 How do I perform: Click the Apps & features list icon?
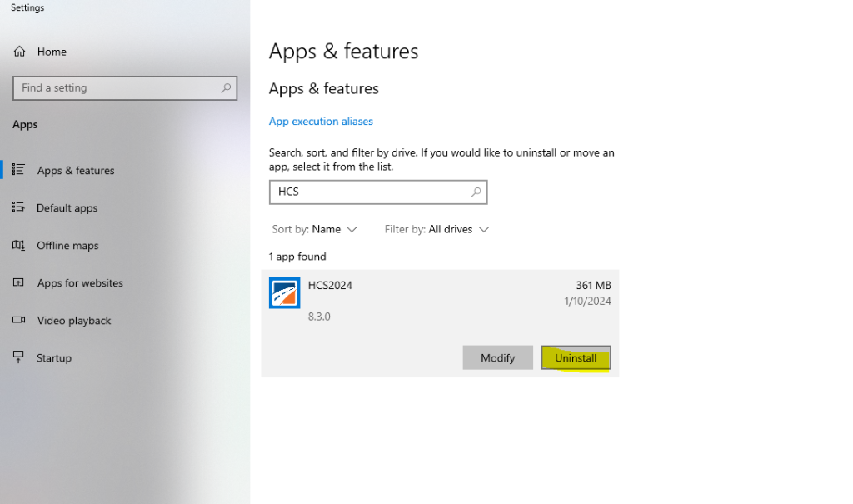19,170
